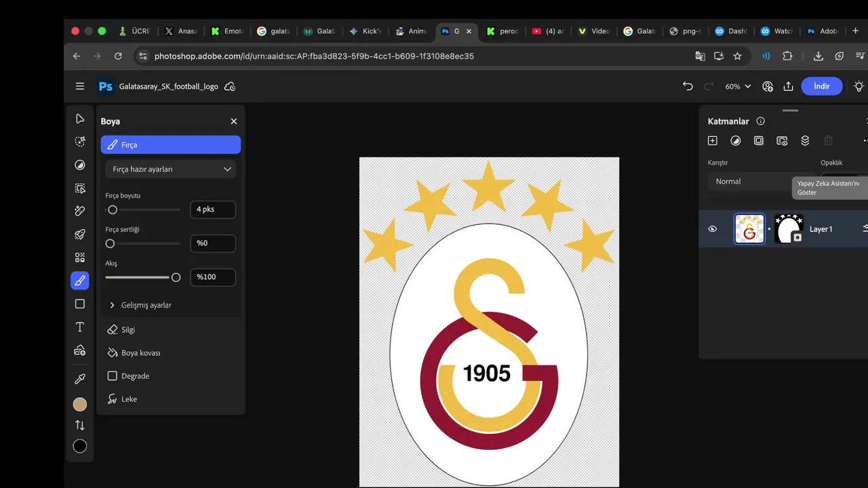Image resolution: width=868 pixels, height=488 pixels.
Task: Open the icon left of share in header
Action: tap(768, 86)
